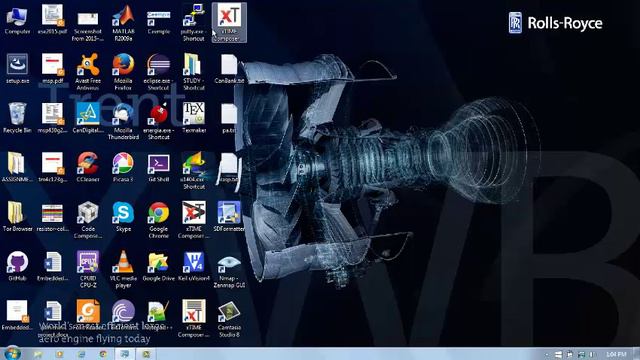640x360 pixels.
Task: Open the Computer desktop icon
Action: tap(17, 20)
